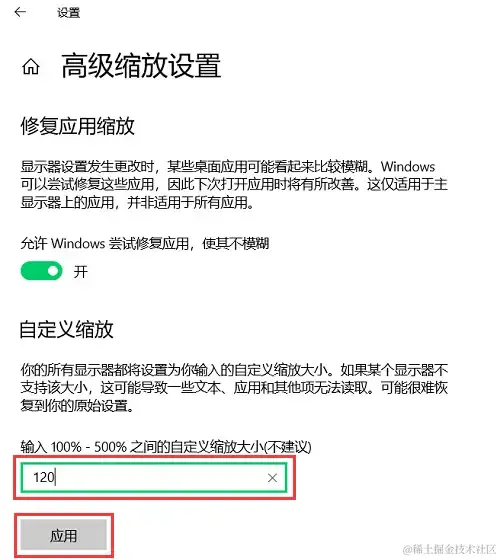Click the 输入 100% - 500% field label
This screenshot has width=500, height=559.
pos(166,447)
